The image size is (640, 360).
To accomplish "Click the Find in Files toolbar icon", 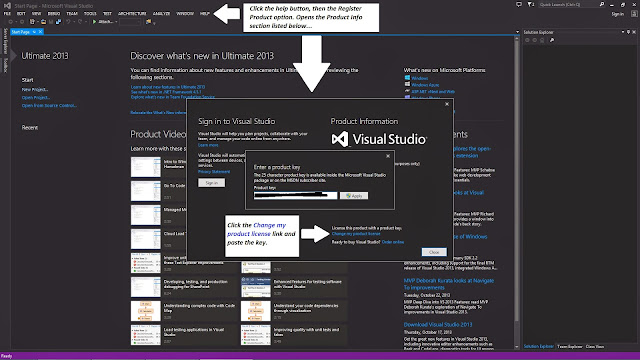I will [x=148, y=22].
